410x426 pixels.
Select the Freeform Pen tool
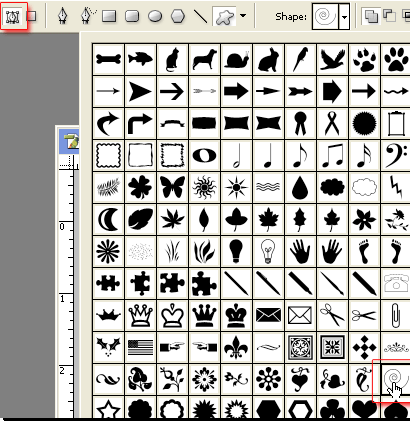tap(88, 16)
